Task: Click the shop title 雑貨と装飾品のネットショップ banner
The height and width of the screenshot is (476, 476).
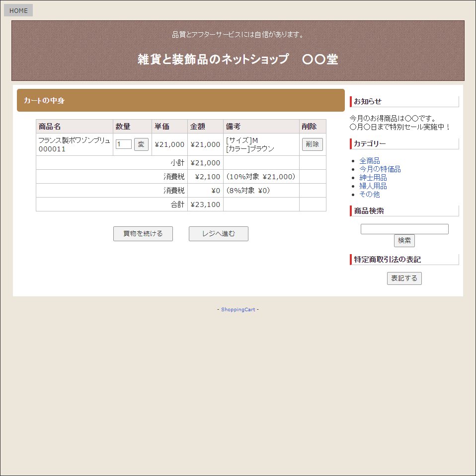Action: 238,60
